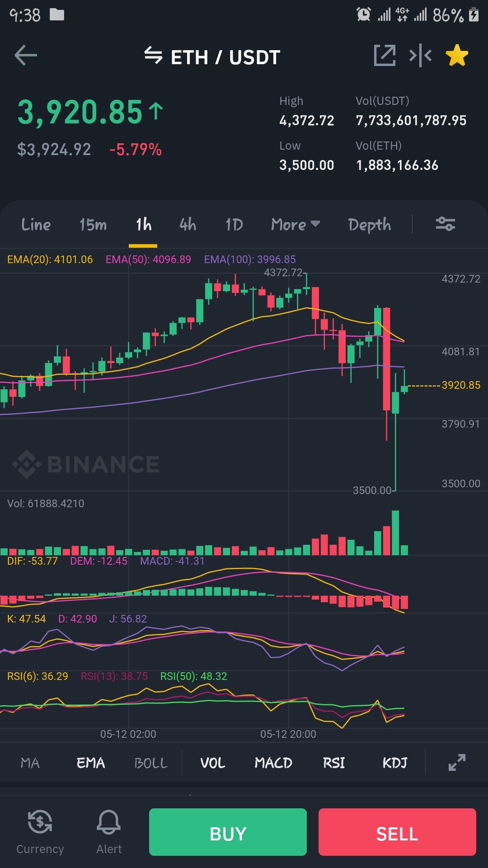Image resolution: width=488 pixels, height=868 pixels.
Task: Disable the KDJ indicator
Action: point(395,763)
